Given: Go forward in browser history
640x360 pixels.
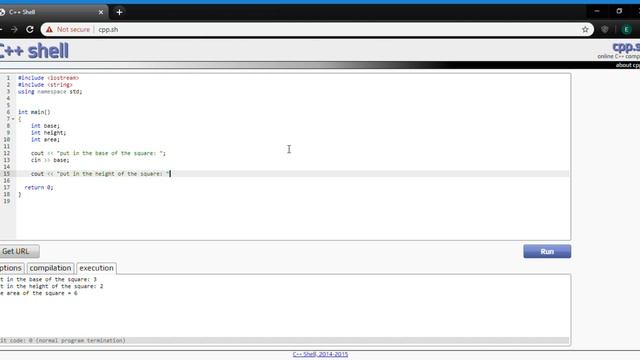Looking at the screenshot, I should [x=14, y=29].
